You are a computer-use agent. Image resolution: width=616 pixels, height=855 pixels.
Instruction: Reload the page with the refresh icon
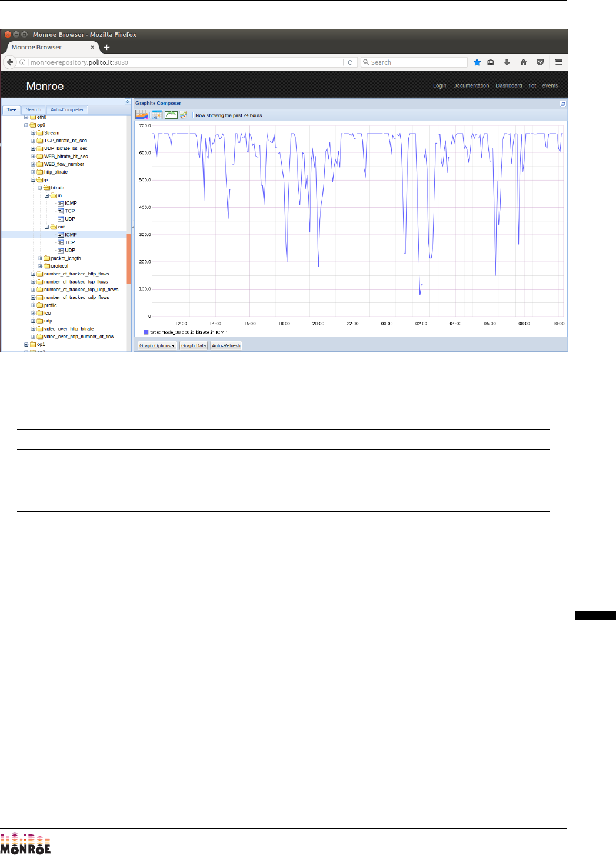click(x=350, y=62)
